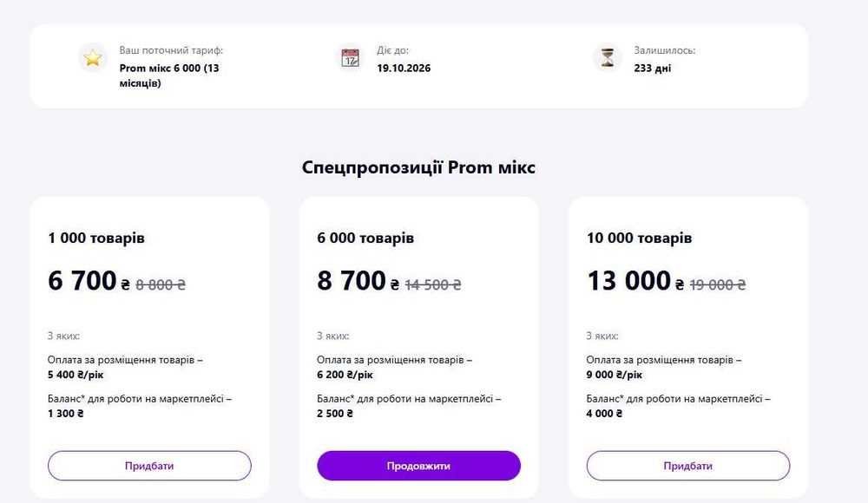Click the 6 700 ₴ price

[x=89, y=281]
